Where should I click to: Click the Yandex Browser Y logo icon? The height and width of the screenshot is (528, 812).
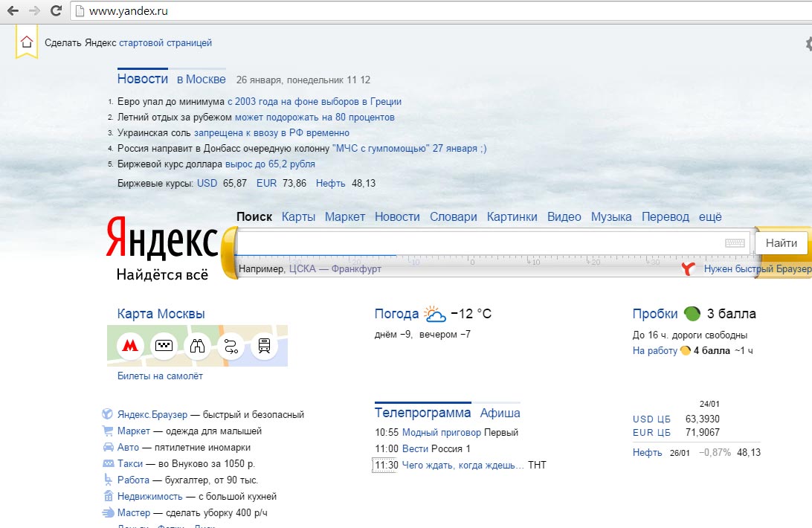(689, 268)
